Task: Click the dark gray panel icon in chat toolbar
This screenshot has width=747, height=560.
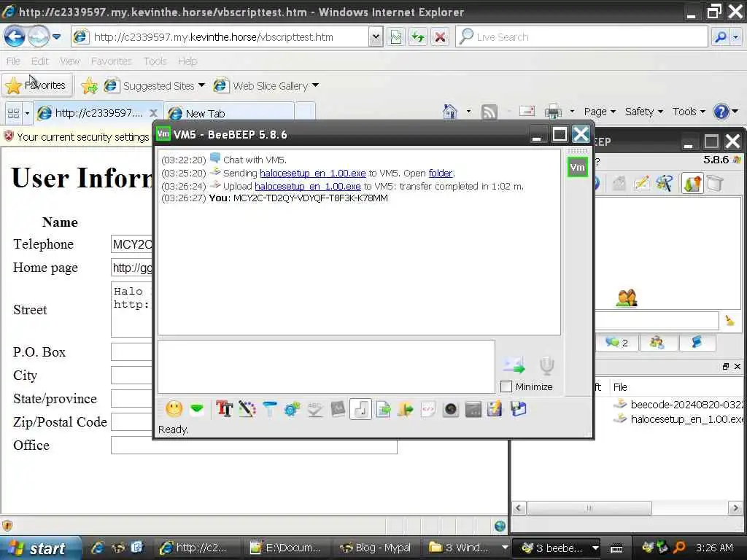Action: [x=473, y=409]
